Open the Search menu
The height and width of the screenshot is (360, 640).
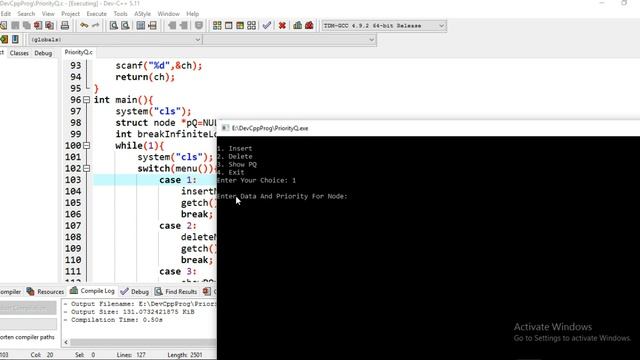point(26,14)
